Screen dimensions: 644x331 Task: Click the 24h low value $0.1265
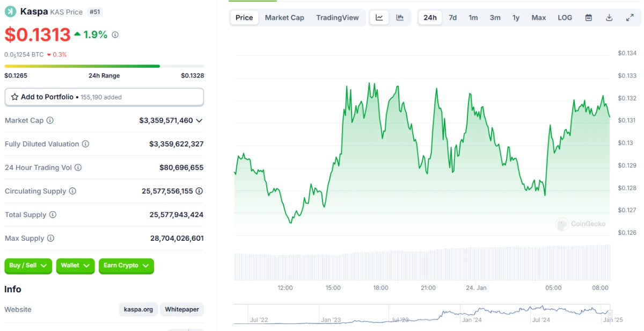pos(16,76)
